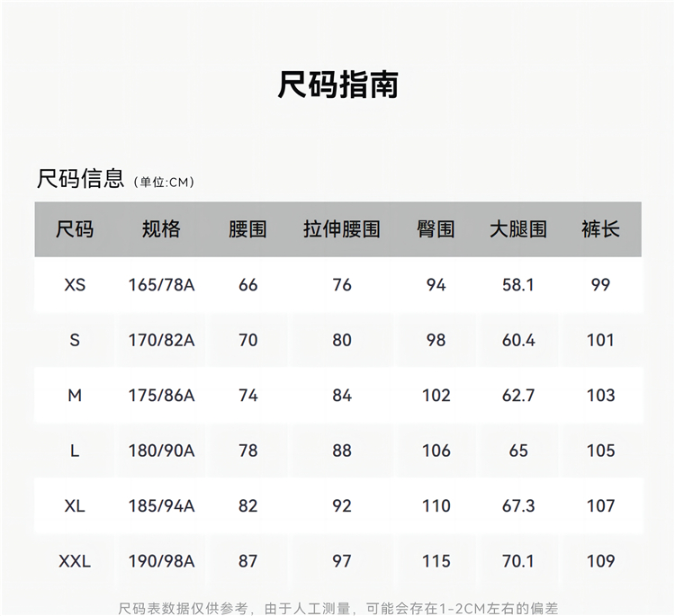Select hip value 115 in XXL row
The height and width of the screenshot is (616, 675).
436,561
